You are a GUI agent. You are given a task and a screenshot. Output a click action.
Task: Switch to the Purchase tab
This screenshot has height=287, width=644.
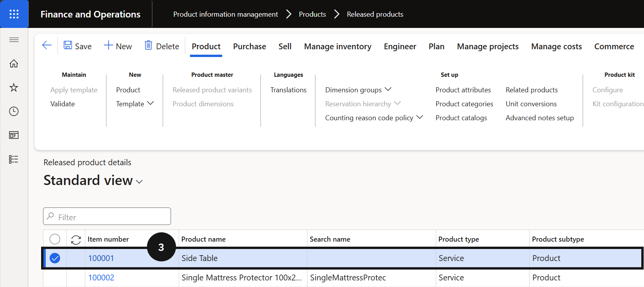coord(250,47)
